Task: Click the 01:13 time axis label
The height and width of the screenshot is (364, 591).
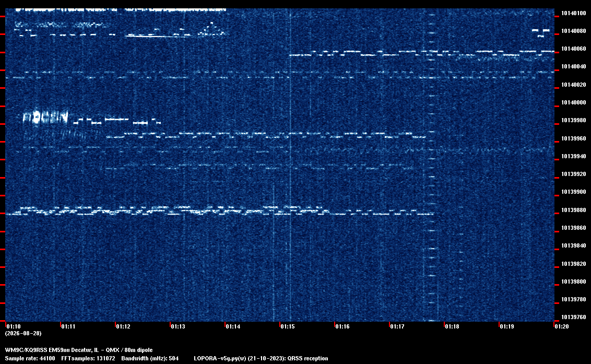Action: pos(178,326)
